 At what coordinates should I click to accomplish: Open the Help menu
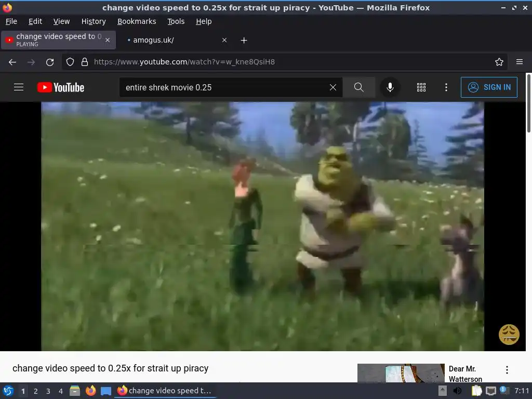click(x=204, y=21)
